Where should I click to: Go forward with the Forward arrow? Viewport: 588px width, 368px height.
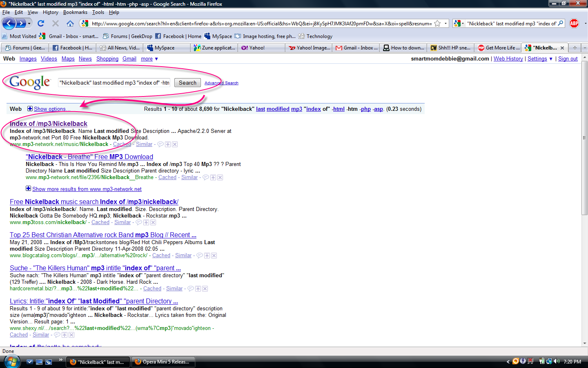(20, 23)
